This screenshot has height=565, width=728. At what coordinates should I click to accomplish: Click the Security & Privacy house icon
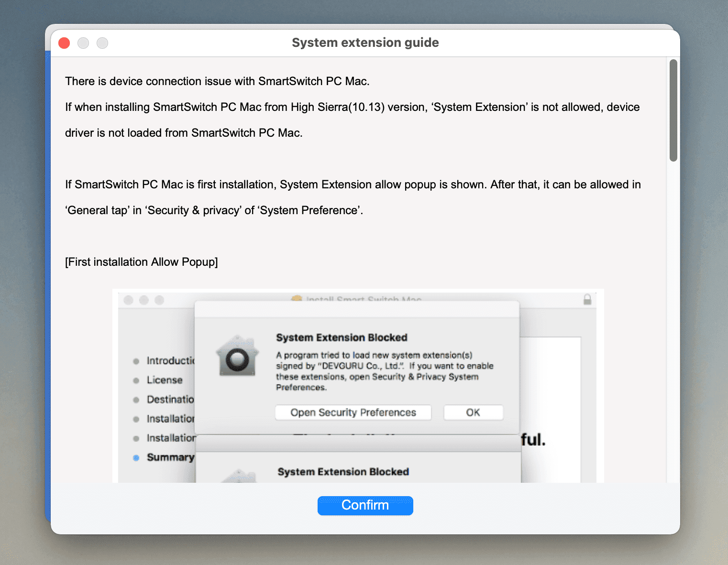(237, 356)
